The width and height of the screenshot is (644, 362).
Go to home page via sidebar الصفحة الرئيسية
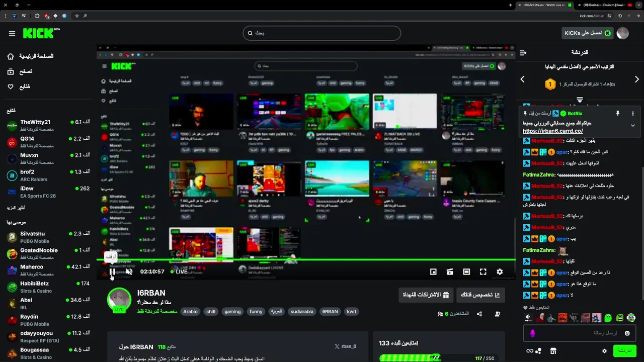click(30, 56)
